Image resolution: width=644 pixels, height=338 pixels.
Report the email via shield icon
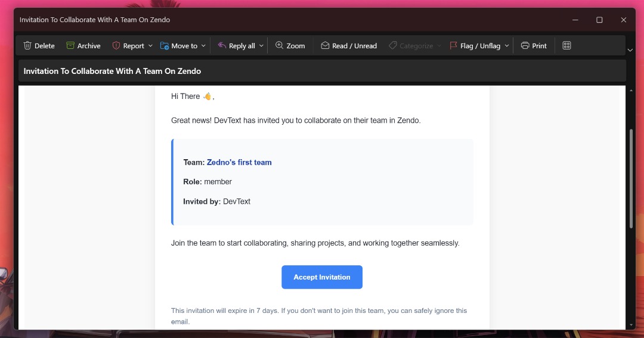(128, 45)
